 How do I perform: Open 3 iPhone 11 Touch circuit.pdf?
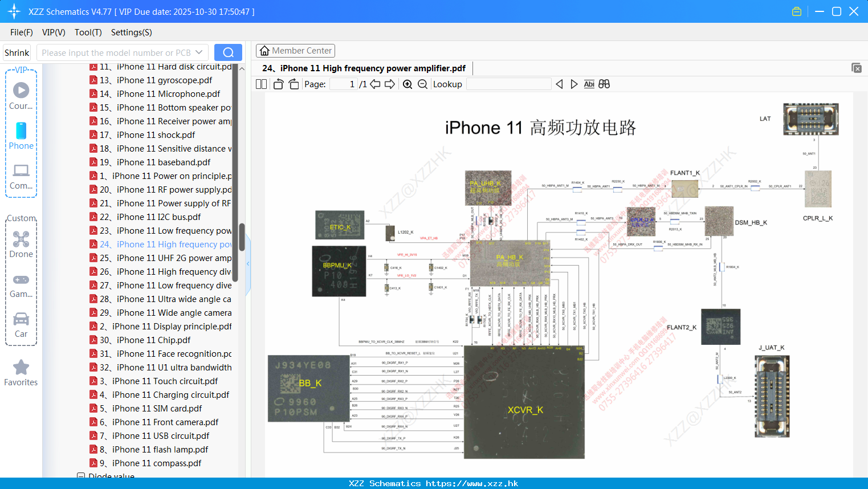tap(153, 381)
